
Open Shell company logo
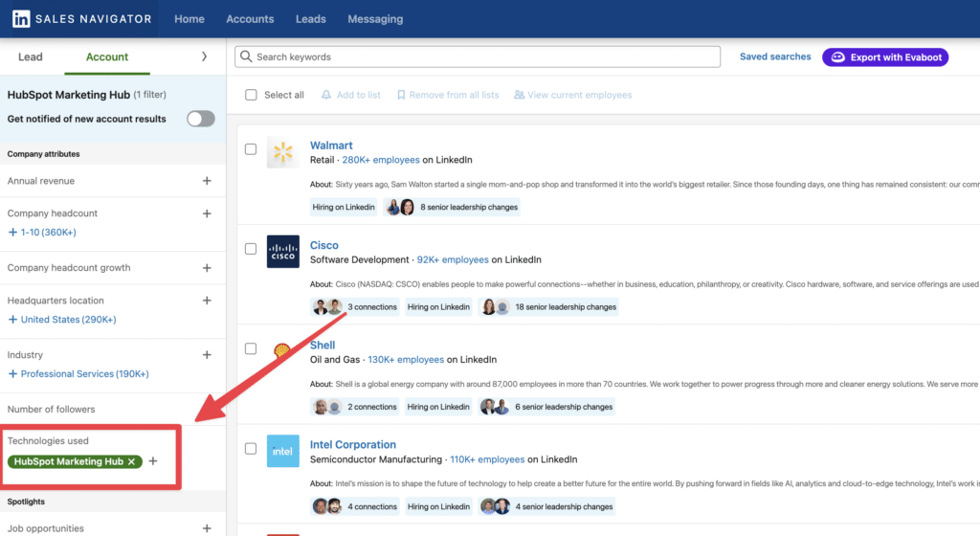(x=282, y=350)
